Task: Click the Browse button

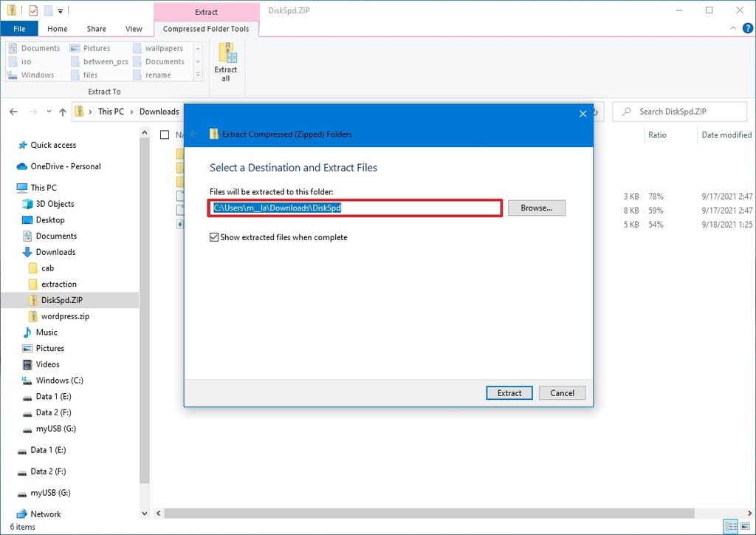Action: click(537, 208)
